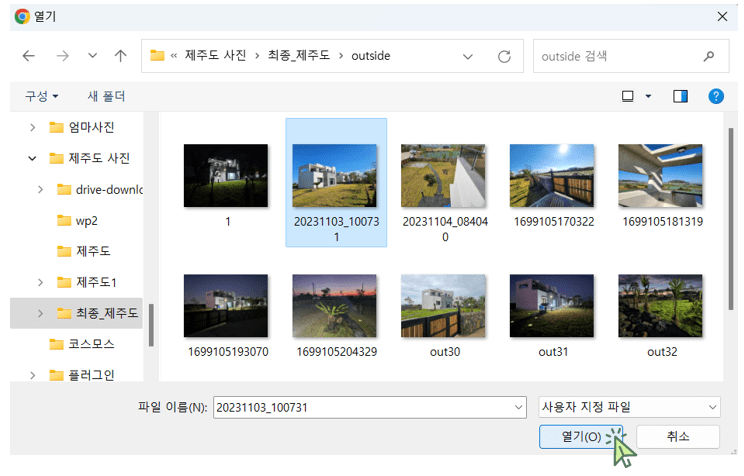Select the 엄마사진 folder
The width and height of the screenshot is (744, 476).
coord(82,127)
